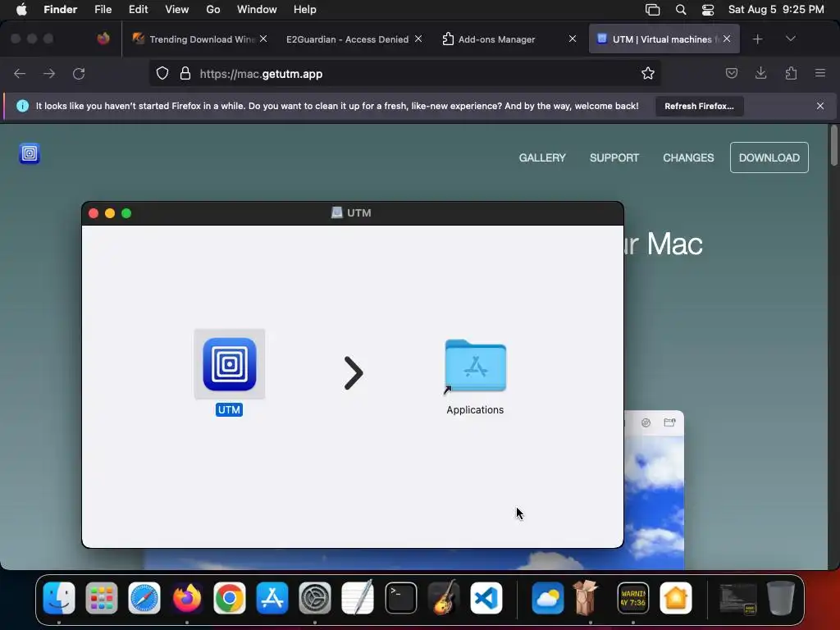Click the info icon in the notification bar
Viewport: 840px width, 630px height.
pos(22,106)
